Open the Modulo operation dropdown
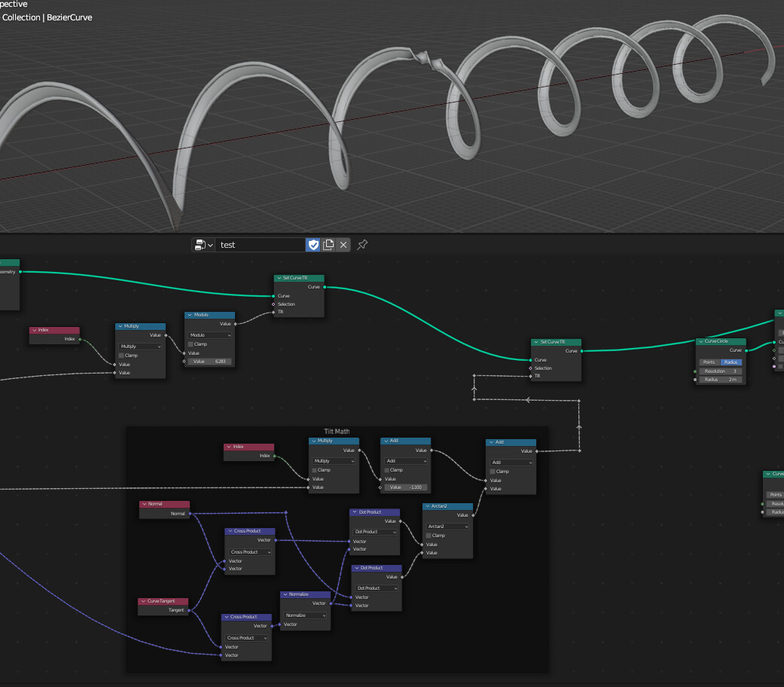 209,334
